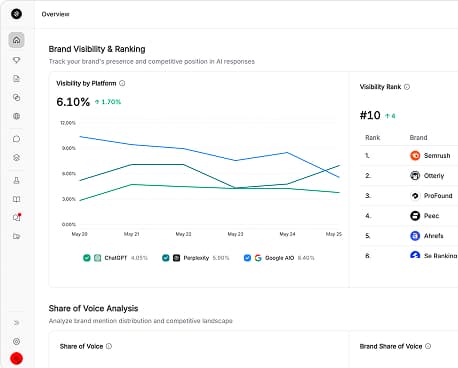Click the 'Ahrefs' brand name
Image resolution: width=458 pixels, height=368 pixels.
pyautogui.click(x=434, y=236)
